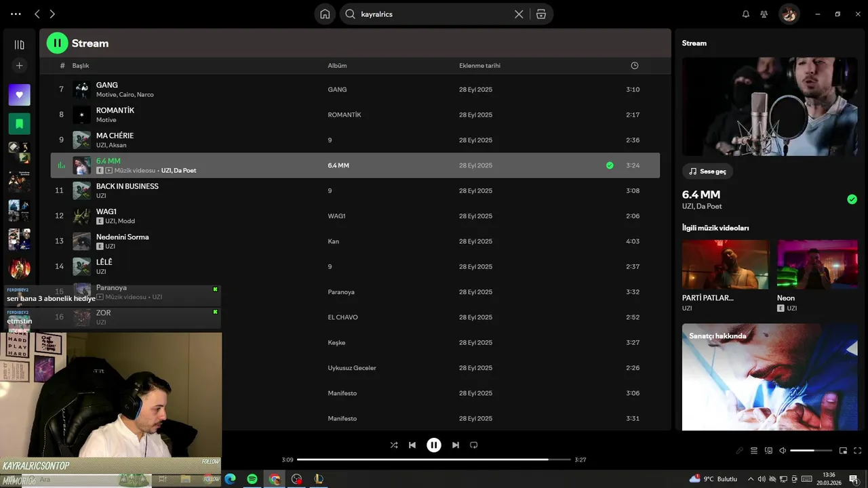Open the notifications bell
Viewport: 868px width, 488px height.
click(746, 14)
